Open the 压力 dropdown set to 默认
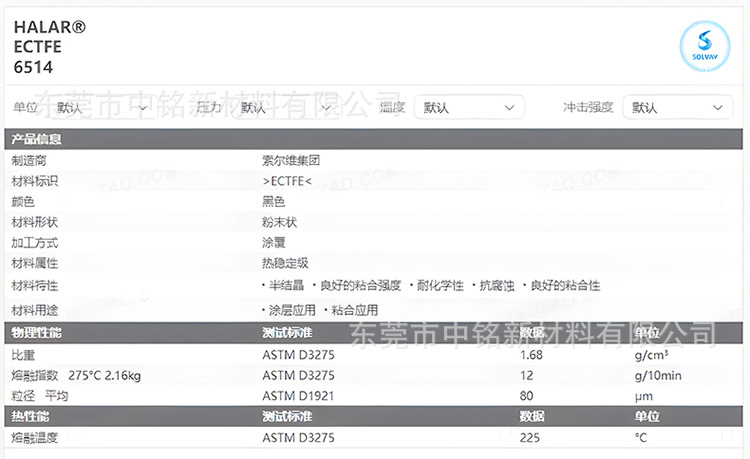The image size is (750, 459). coord(285,108)
